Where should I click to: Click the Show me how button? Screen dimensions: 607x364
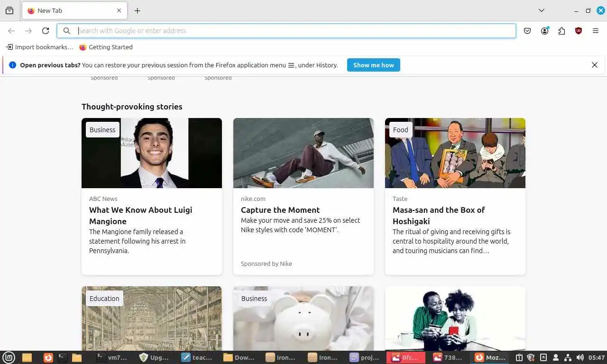pyautogui.click(x=373, y=65)
